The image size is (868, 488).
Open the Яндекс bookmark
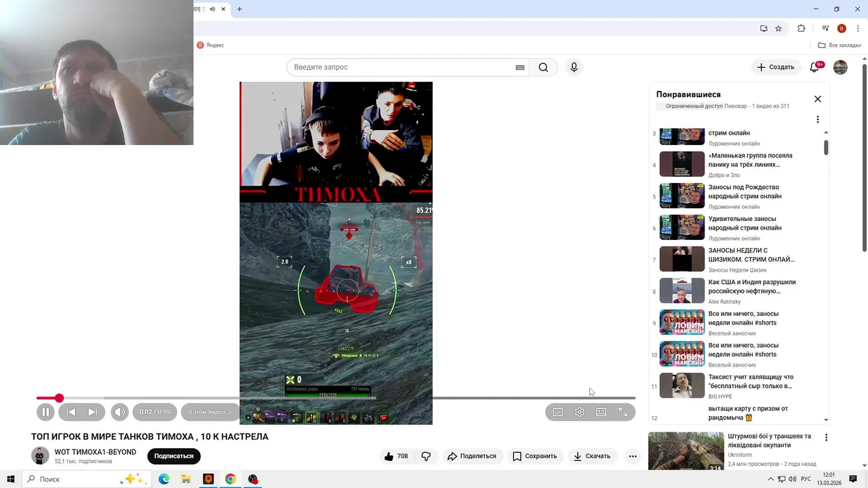coord(210,45)
